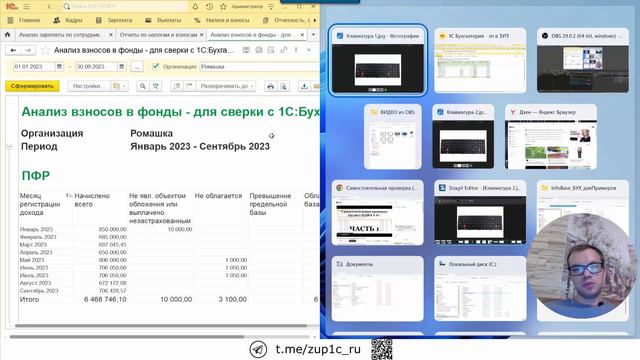The width and height of the screenshot is (640, 360).
Task: Open the Главное section
Action: (24, 20)
